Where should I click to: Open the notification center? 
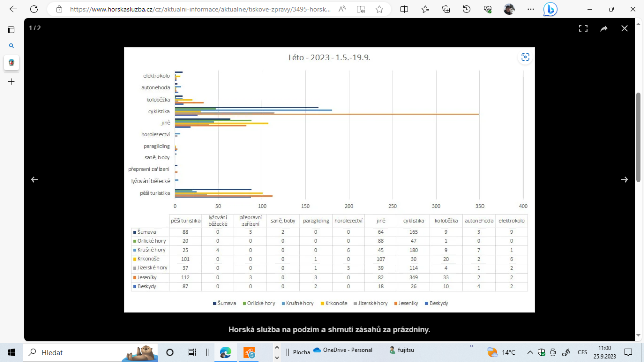[x=628, y=352]
